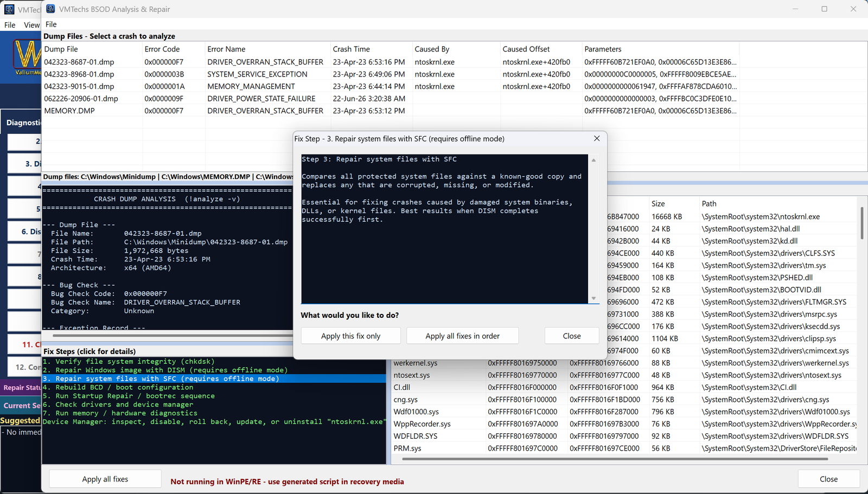The image size is (868, 494).
Task: Select fix step 4 Rebuild BCD
Action: pos(214,387)
